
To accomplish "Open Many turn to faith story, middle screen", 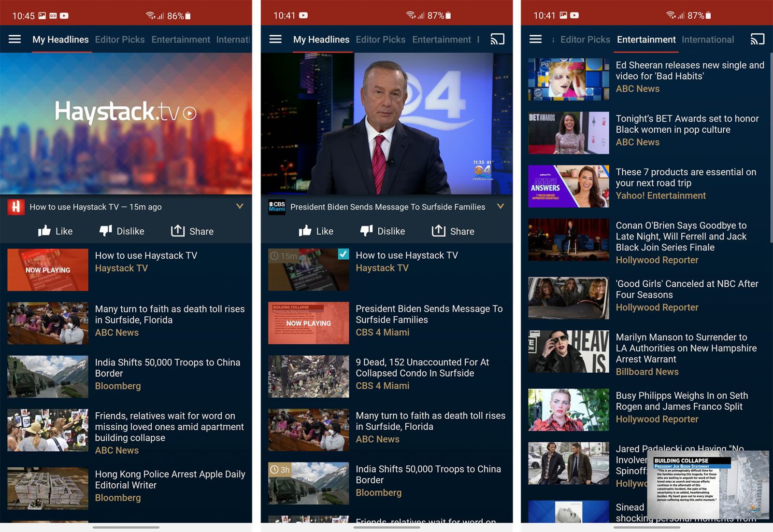I will 387,430.
